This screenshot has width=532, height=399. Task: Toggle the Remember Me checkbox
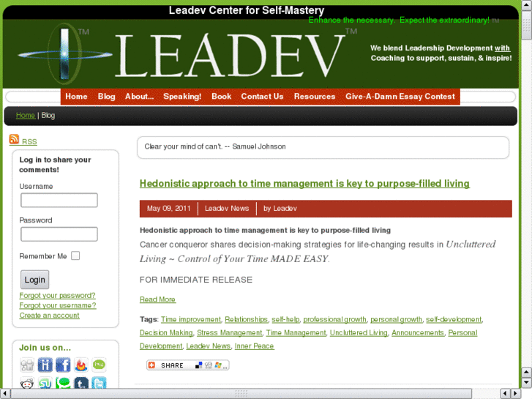75,256
